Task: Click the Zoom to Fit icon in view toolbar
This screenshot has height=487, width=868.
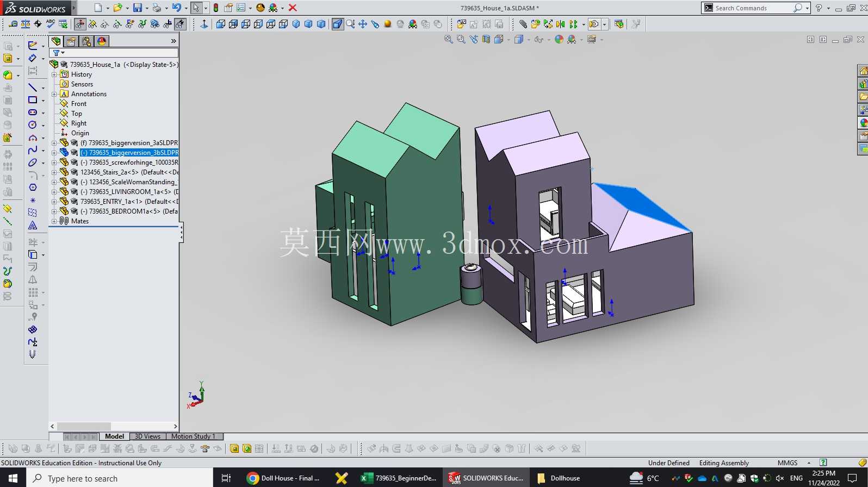Action: (449, 40)
